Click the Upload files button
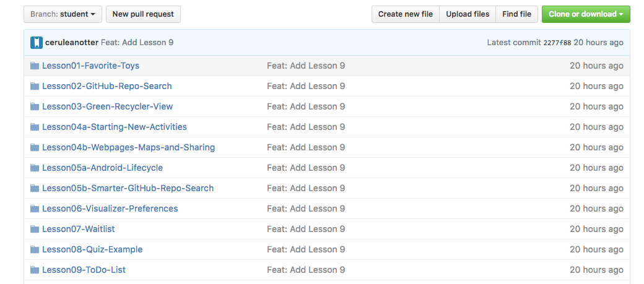This screenshot has height=284, width=644. click(468, 14)
